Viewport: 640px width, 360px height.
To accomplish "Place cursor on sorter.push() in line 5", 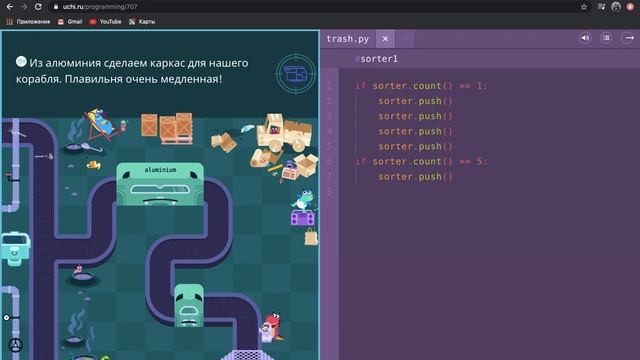I will click(x=415, y=147).
